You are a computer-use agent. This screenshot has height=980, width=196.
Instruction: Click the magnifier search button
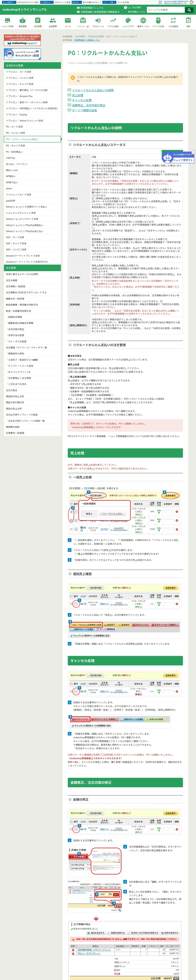click(189, 10)
